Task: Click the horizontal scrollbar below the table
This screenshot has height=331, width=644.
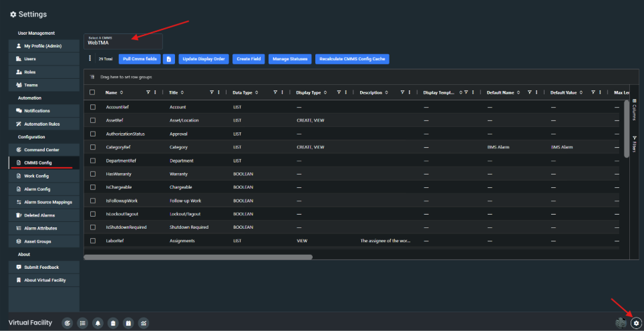Action: click(x=198, y=257)
